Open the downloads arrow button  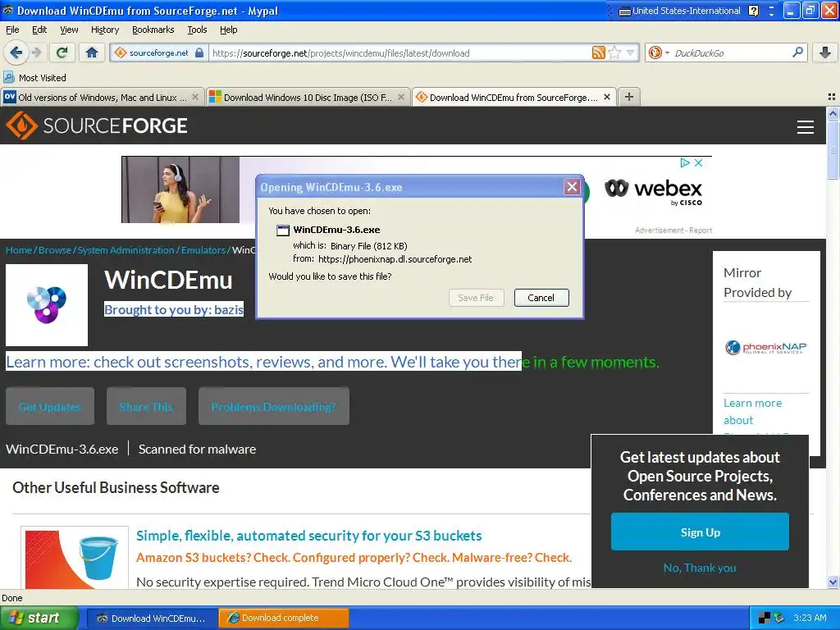pos(825,52)
